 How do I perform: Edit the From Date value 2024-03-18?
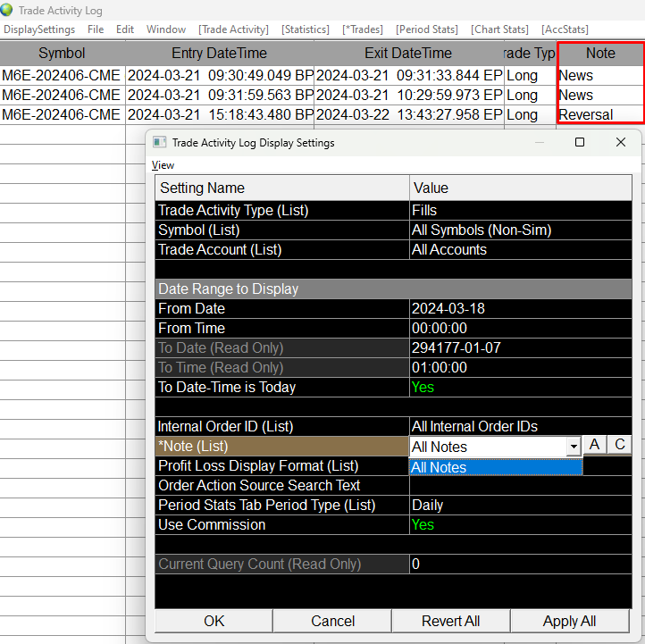[520, 309]
